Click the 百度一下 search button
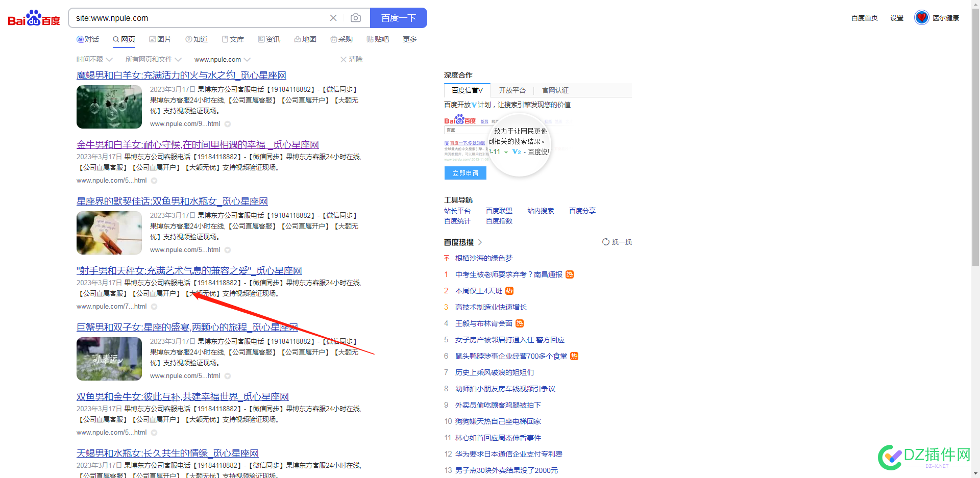This screenshot has width=980, height=478. click(x=399, y=18)
